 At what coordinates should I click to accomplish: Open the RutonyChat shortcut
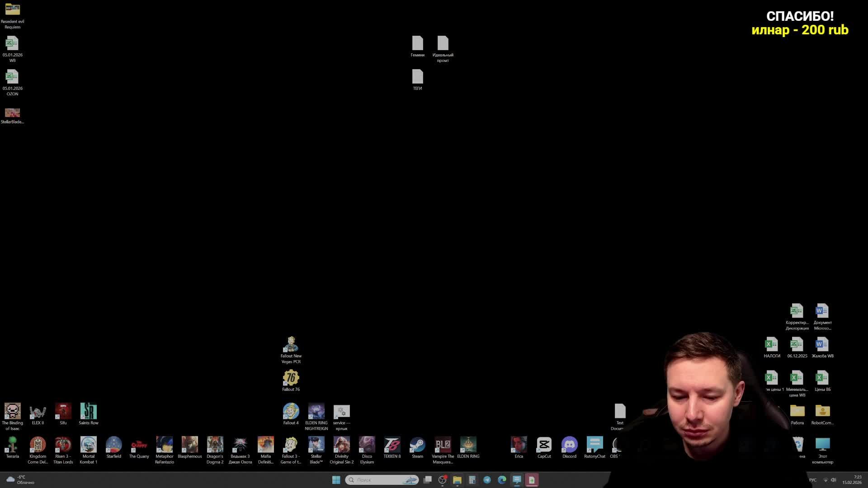click(594, 445)
